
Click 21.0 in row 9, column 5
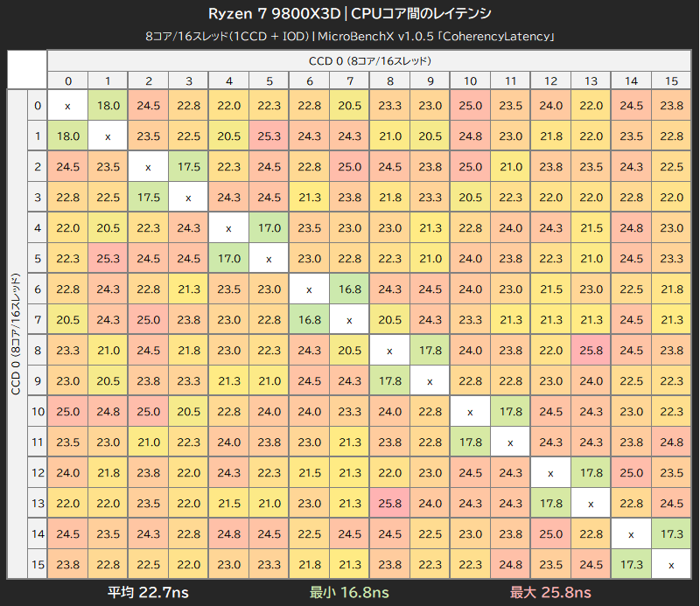[x=269, y=381]
